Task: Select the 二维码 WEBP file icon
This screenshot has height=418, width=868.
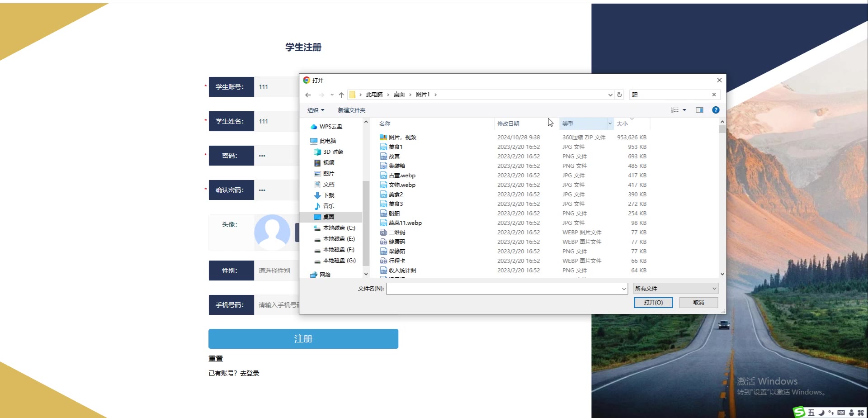Action: [x=383, y=233]
